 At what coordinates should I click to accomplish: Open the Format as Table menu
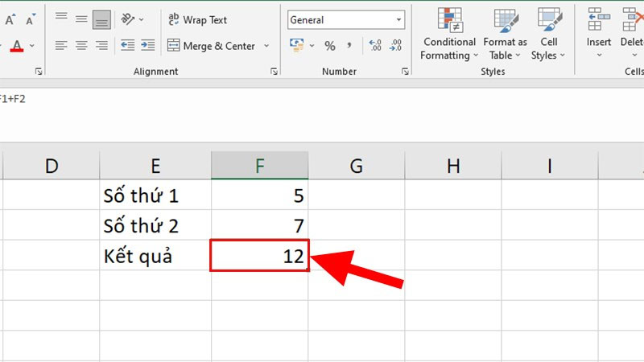point(505,35)
